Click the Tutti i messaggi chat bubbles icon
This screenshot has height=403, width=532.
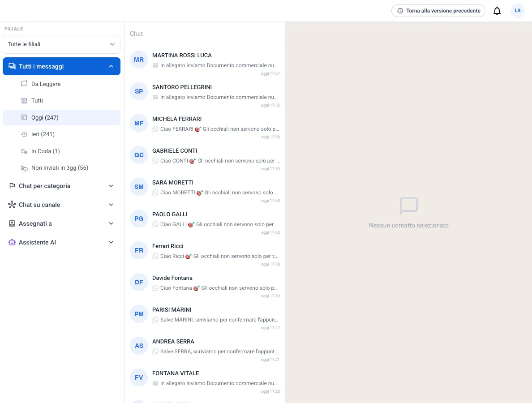pos(12,66)
